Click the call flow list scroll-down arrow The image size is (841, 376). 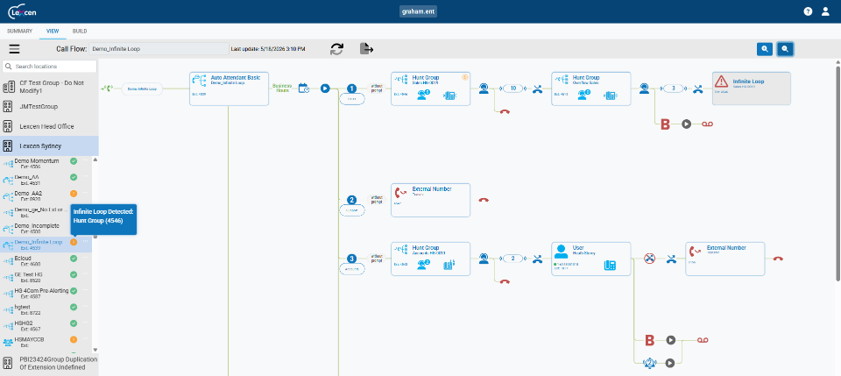[x=95, y=350]
